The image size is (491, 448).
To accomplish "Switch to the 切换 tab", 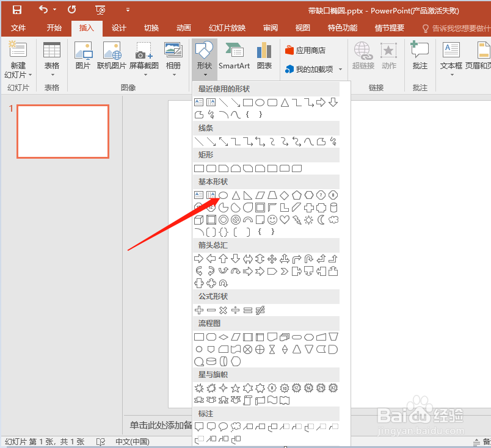I will [151, 28].
